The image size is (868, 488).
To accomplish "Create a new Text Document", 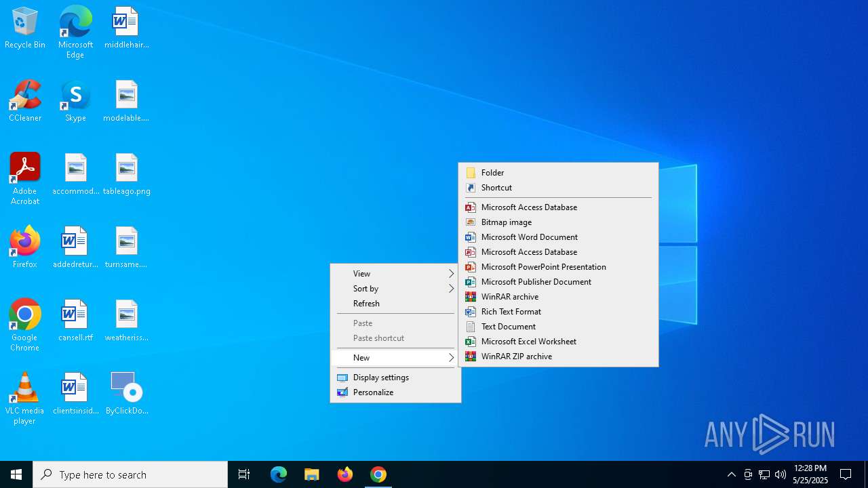I will point(558,327).
